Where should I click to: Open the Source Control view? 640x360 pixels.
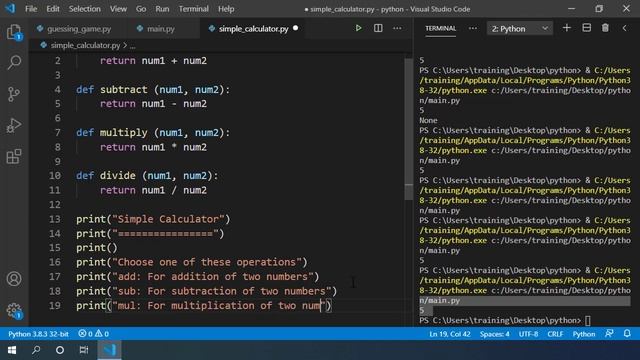coord(14,94)
